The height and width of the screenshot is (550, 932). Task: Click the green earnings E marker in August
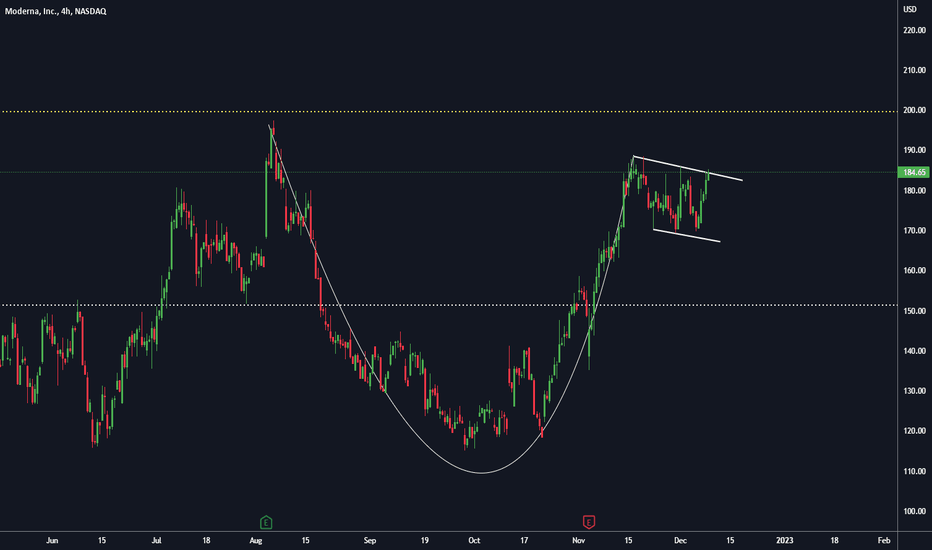coord(266,523)
